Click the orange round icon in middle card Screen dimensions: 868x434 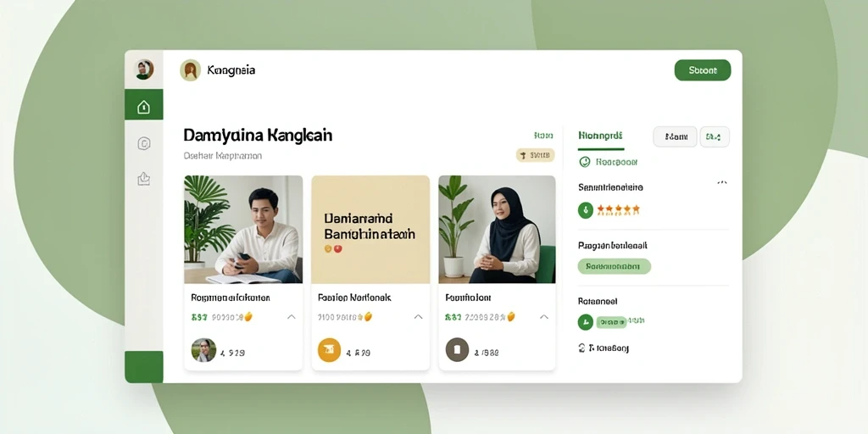point(330,350)
